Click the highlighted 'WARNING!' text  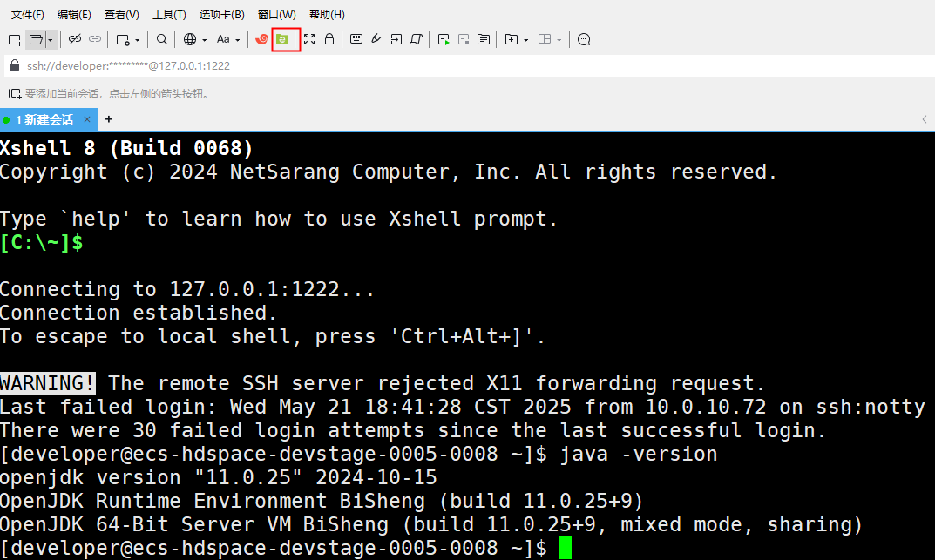48,383
